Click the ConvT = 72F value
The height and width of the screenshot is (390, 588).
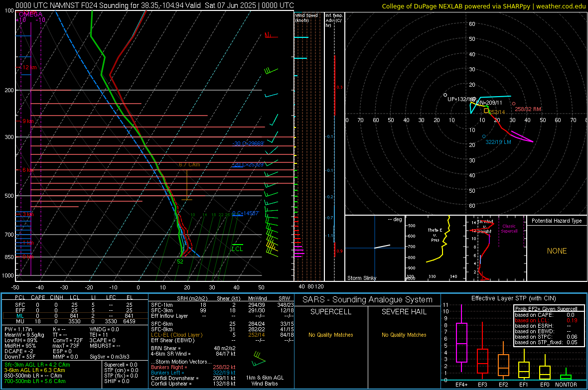68,340
